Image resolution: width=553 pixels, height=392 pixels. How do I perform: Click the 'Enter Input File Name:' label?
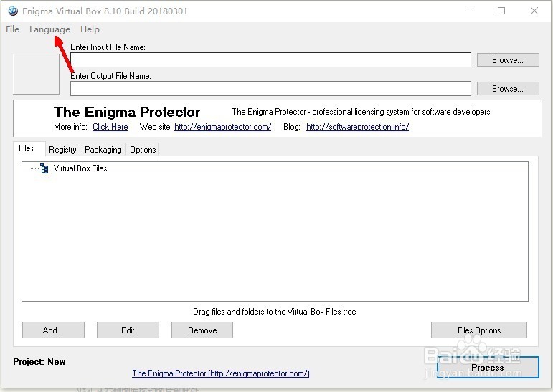(108, 47)
